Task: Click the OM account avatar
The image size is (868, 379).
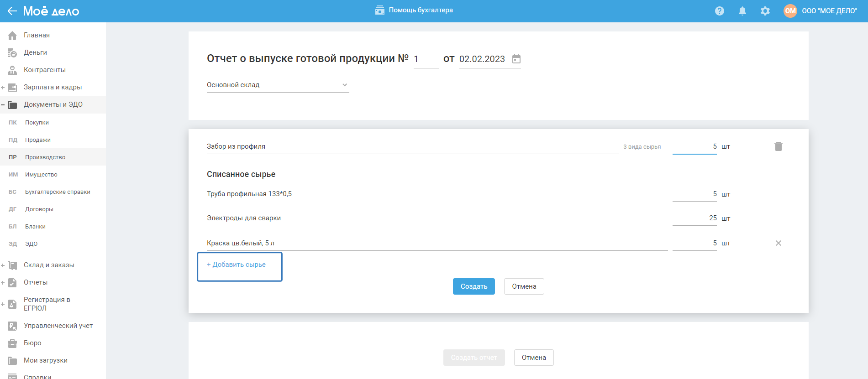Action: pyautogui.click(x=790, y=11)
